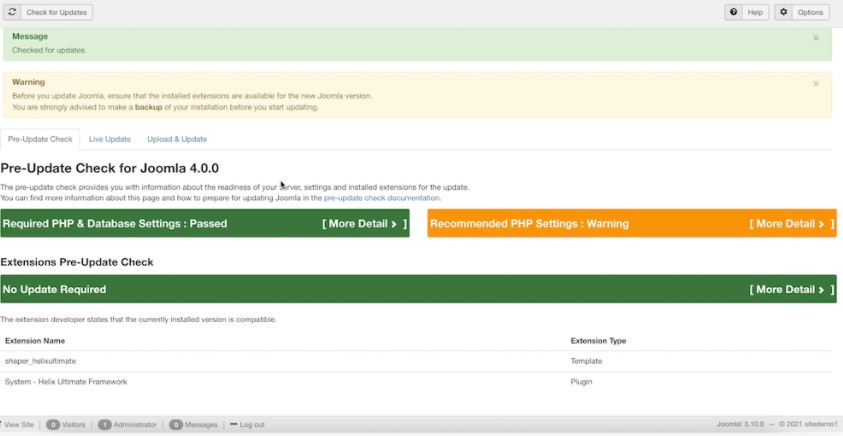Click the Recommended PHP Settings : Warning heading

click(x=529, y=224)
